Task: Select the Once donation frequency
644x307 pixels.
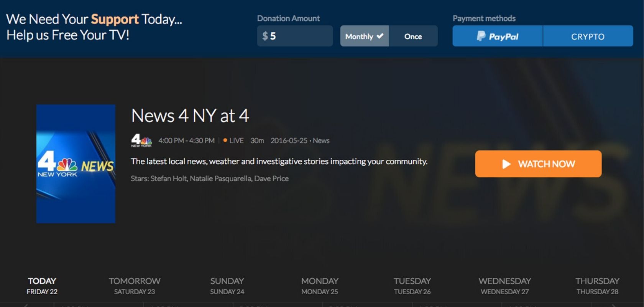Action: tap(413, 36)
